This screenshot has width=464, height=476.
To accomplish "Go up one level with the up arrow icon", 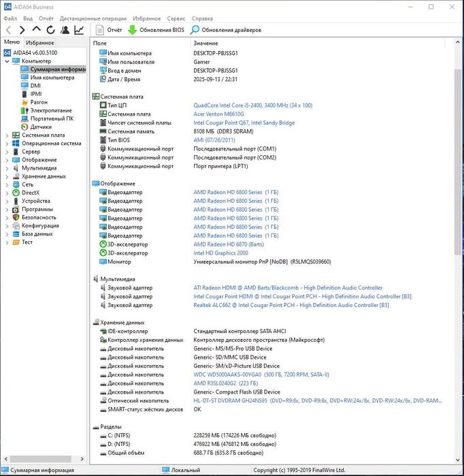I will point(36,29).
